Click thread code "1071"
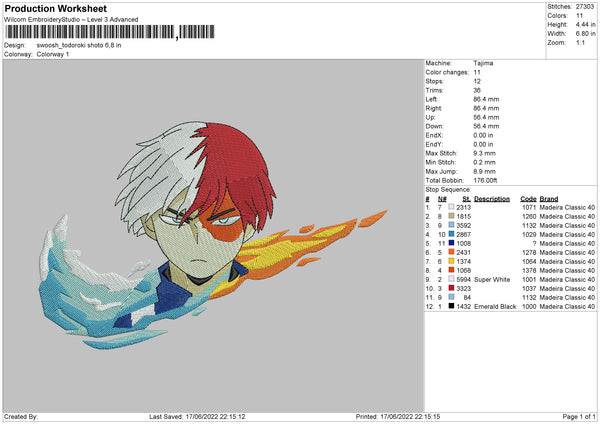This screenshot has height=424, width=600. [529, 207]
